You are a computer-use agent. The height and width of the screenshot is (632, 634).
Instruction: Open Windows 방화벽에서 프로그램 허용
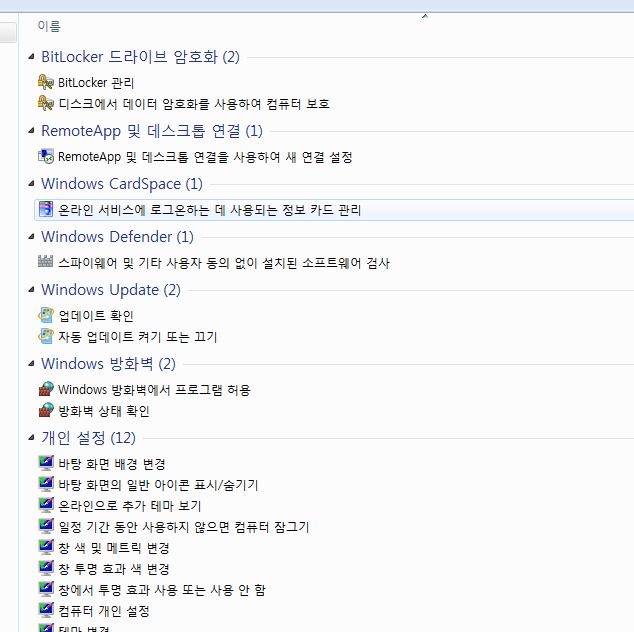coord(154,389)
